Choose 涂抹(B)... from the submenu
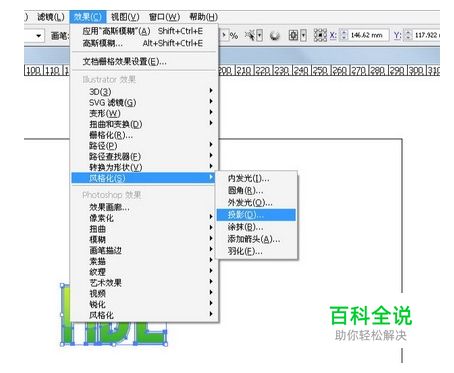The height and width of the screenshot is (373, 454). (256, 227)
